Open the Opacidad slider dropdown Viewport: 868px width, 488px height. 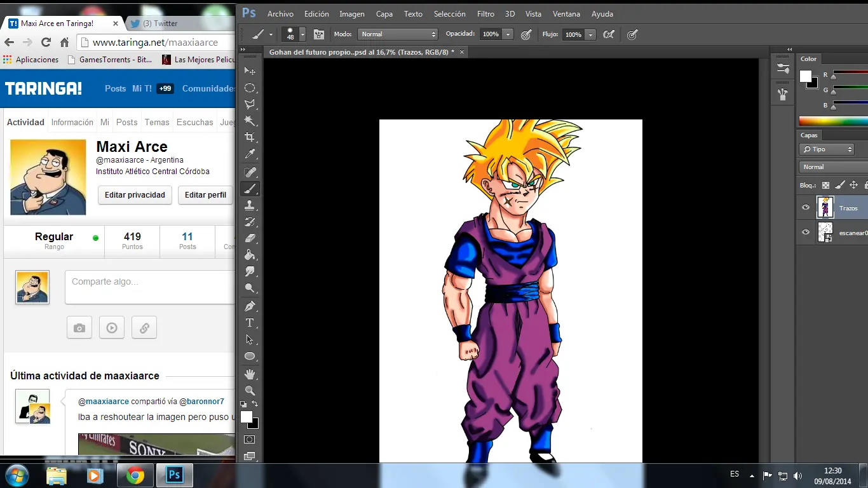tap(508, 34)
